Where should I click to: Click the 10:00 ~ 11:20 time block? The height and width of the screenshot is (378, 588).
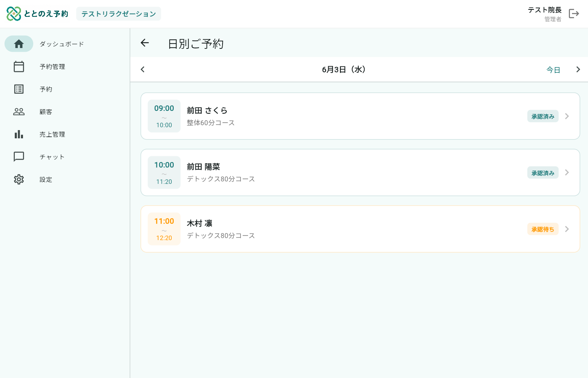pyautogui.click(x=164, y=172)
